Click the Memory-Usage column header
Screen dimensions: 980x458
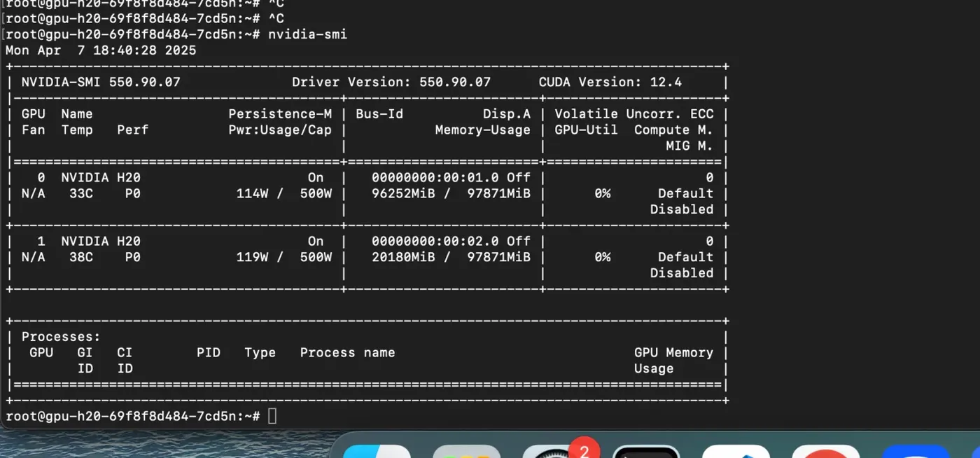pos(483,130)
